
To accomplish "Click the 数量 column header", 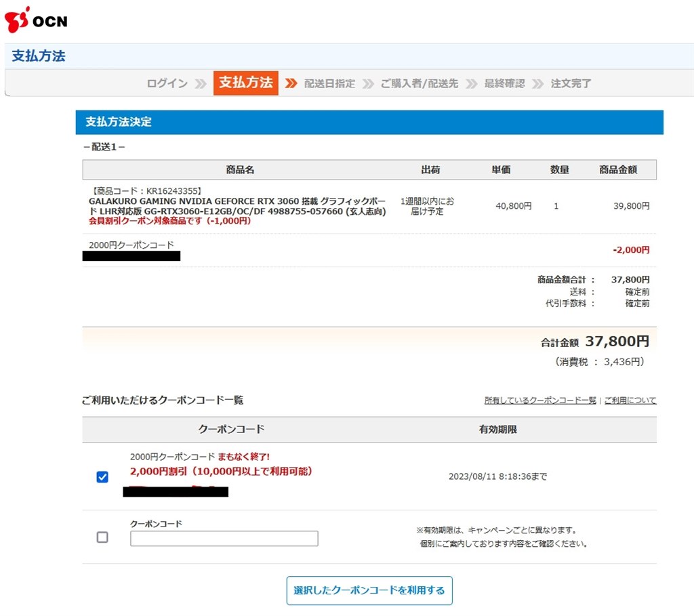I will [x=559, y=170].
